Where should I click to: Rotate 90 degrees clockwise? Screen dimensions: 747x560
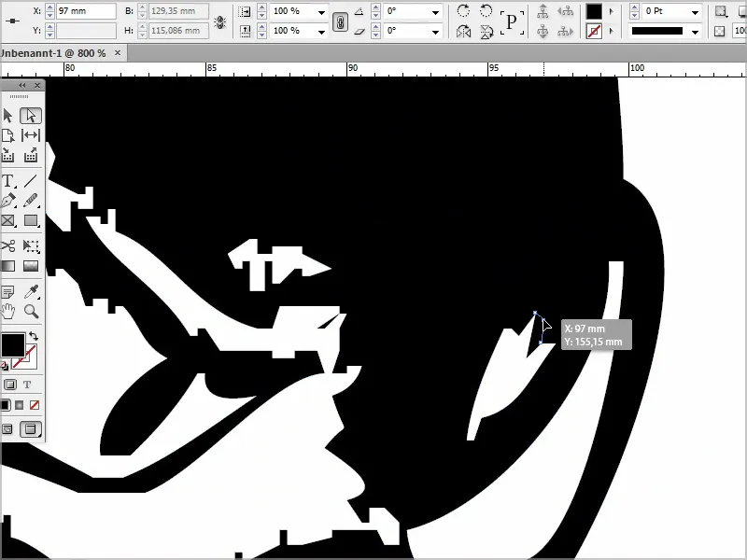tap(463, 11)
